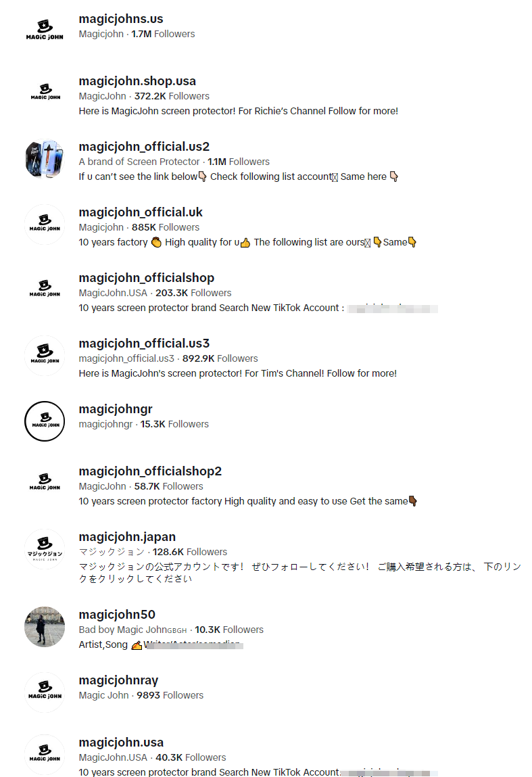Select the magicjohngr account name

[116, 409]
